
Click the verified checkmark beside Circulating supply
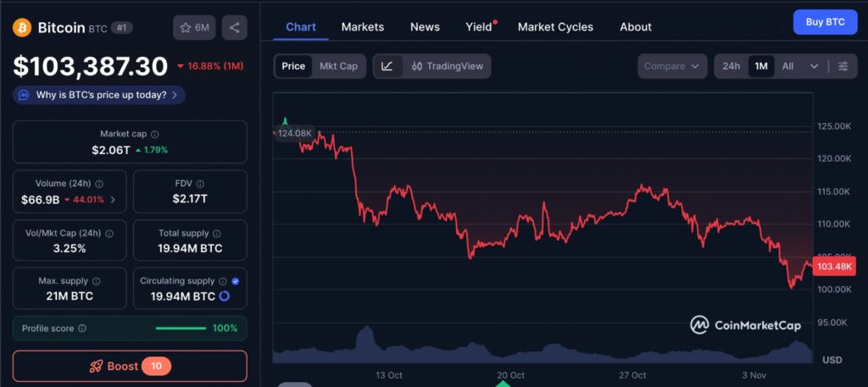(x=236, y=281)
